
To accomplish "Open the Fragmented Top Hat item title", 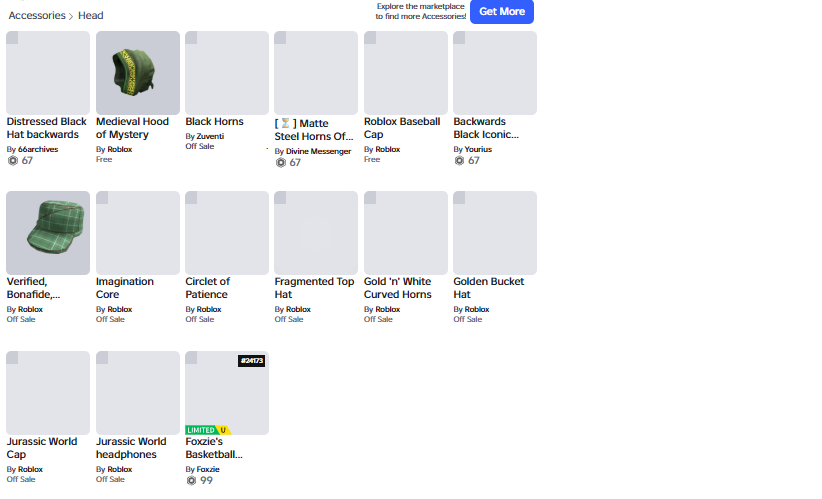I will [x=315, y=288].
